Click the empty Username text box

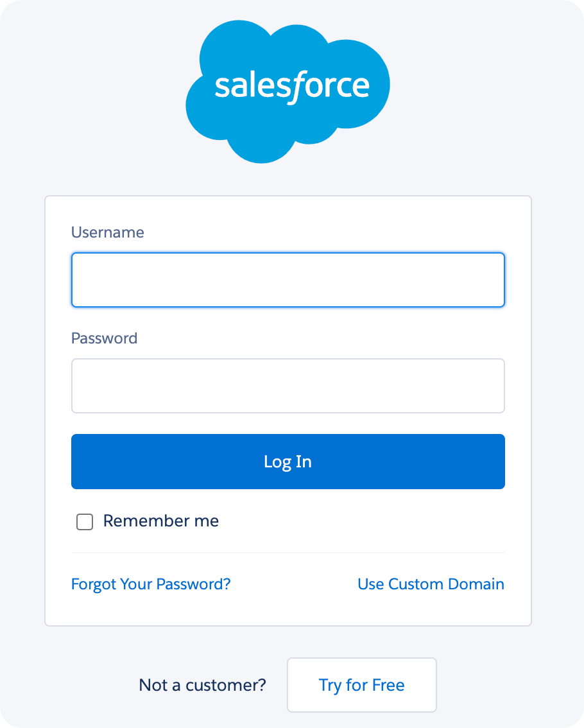click(x=288, y=280)
